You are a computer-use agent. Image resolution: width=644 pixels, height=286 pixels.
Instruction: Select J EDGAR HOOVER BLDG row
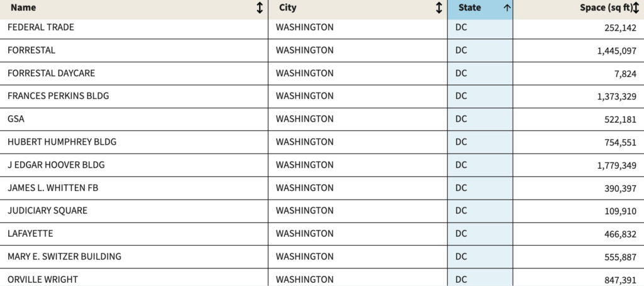click(56, 165)
